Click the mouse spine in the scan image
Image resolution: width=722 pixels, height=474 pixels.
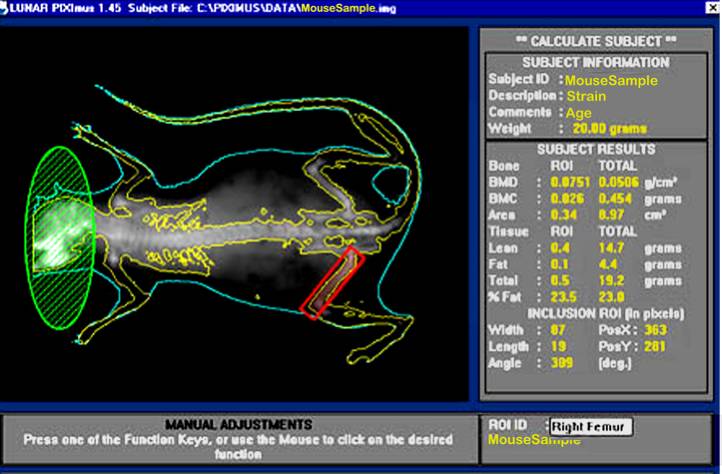coord(230,233)
